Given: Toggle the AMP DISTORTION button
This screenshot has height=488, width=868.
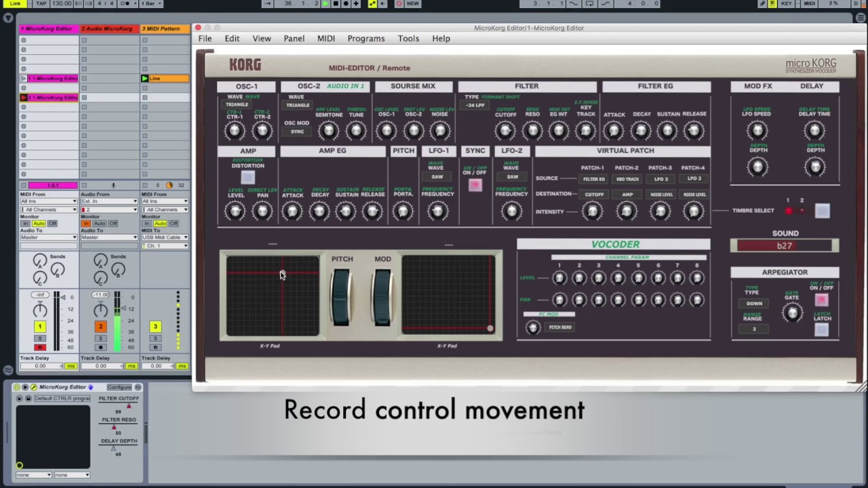Looking at the screenshot, I should [x=248, y=178].
